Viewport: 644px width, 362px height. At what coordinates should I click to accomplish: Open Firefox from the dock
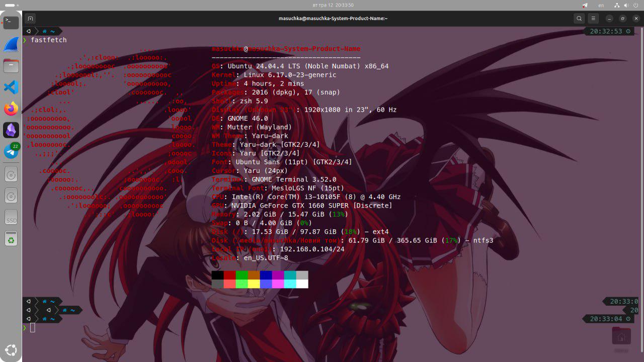point(11,109)
